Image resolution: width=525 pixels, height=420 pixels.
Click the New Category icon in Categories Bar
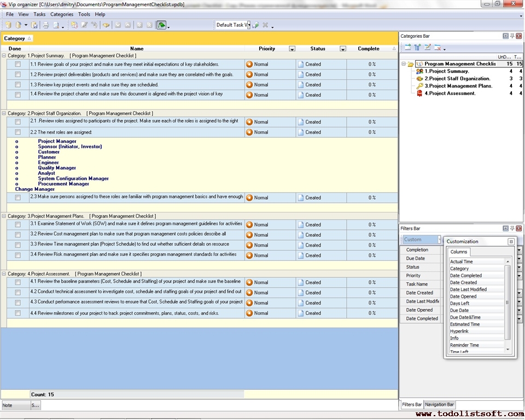tap(407, 48)
